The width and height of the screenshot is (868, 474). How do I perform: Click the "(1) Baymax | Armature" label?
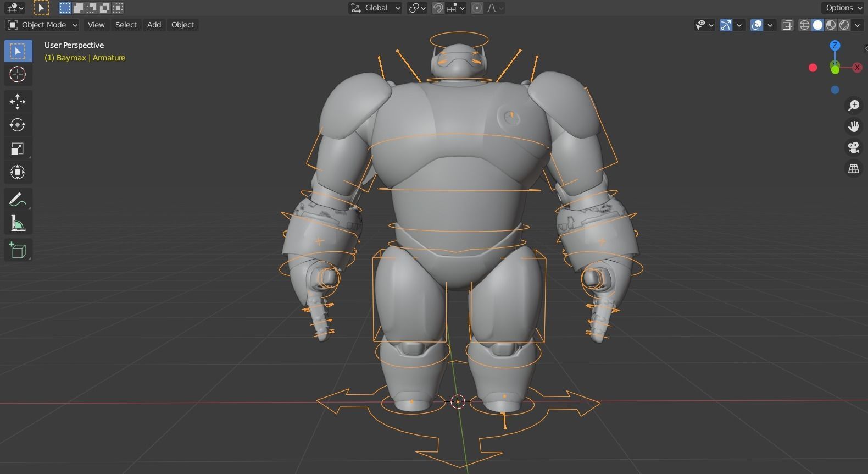(85, 58)
